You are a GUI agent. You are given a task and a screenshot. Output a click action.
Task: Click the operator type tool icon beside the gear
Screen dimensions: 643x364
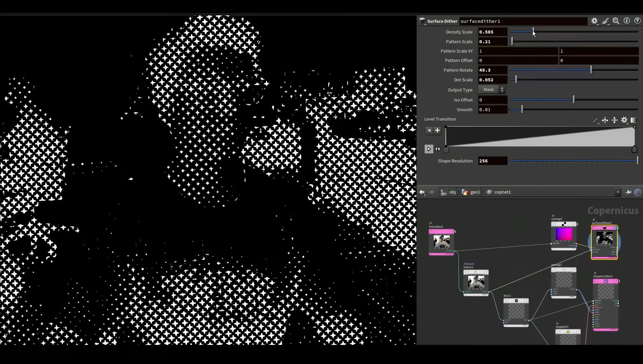point(605,21)
